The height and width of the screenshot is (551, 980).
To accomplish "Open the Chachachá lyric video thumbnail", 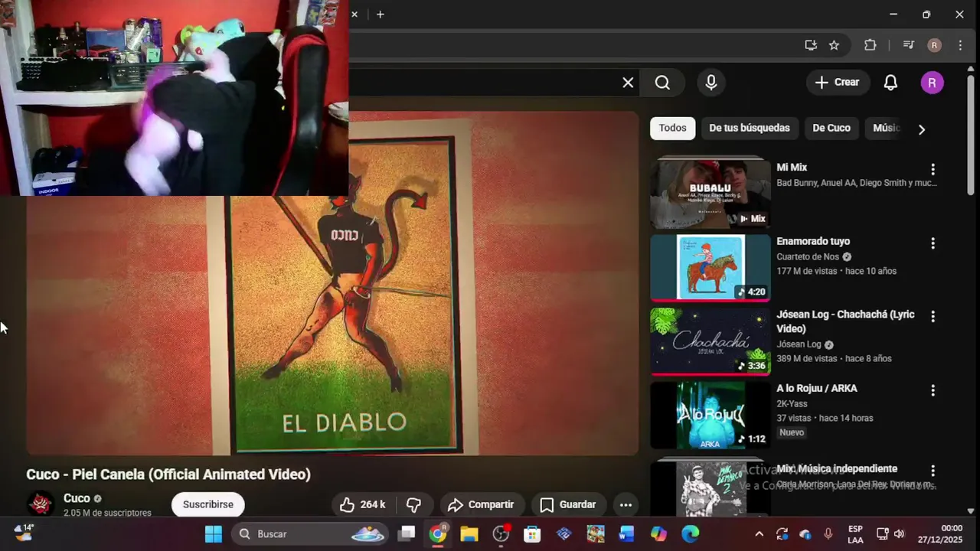I will [x=710, y=341].
